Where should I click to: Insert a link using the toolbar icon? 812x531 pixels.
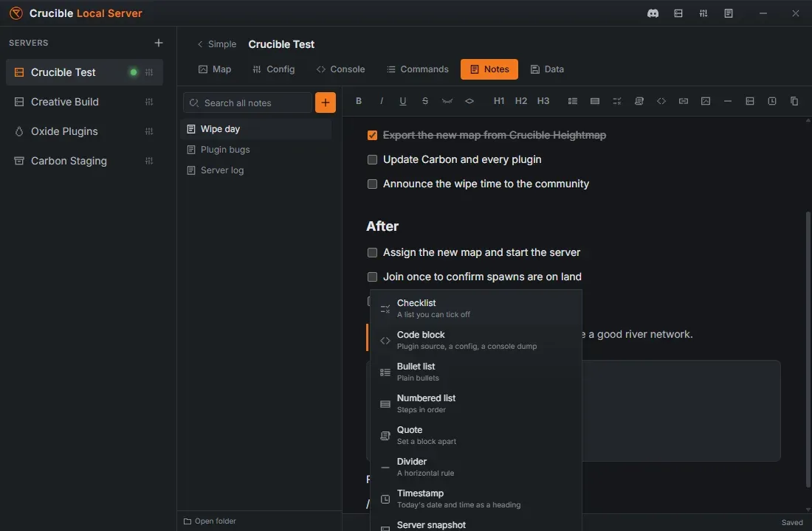[x=684, y=101]
